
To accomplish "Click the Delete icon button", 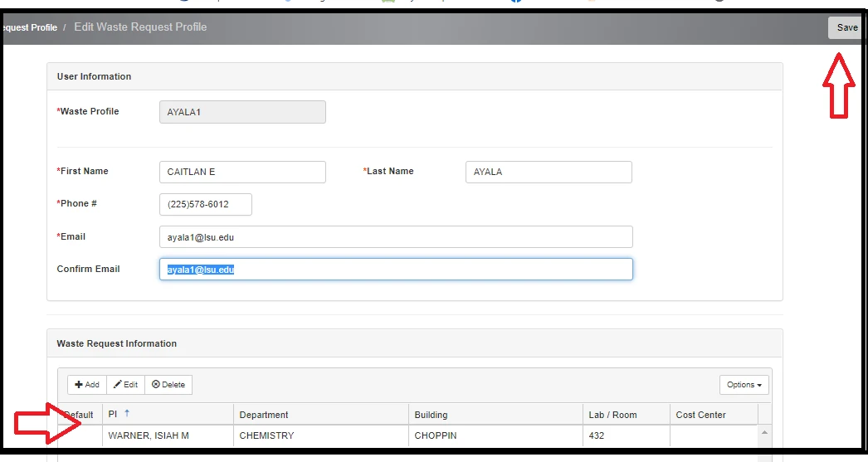I will [168, 385].
